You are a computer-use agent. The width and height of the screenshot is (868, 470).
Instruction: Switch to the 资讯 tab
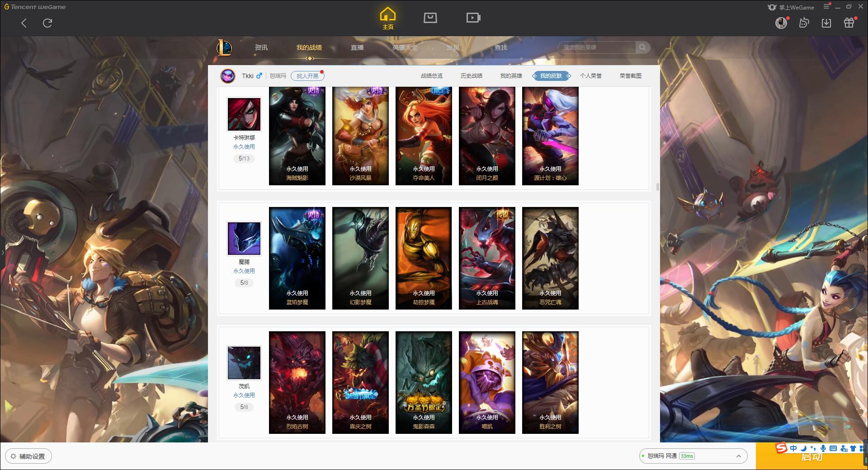261,47
